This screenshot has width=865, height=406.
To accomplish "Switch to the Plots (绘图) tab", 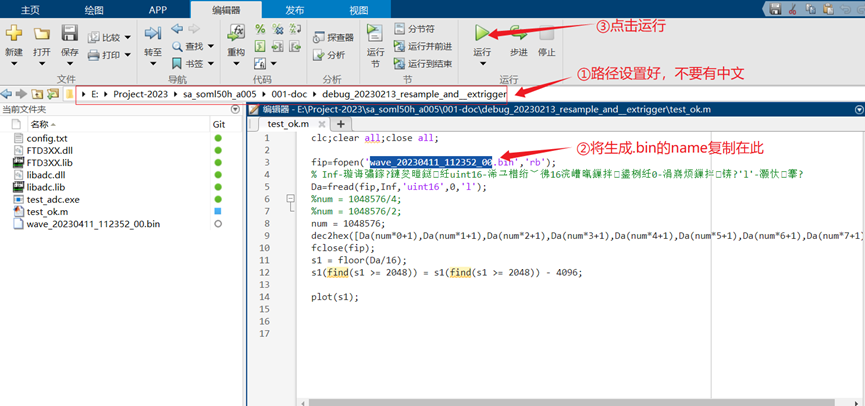I will (94, 10).
